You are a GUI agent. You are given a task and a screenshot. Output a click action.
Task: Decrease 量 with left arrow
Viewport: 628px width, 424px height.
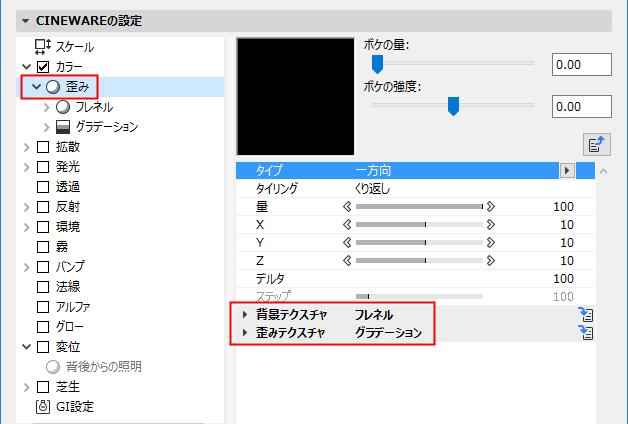pyautogui.click(x=347, y=207)
